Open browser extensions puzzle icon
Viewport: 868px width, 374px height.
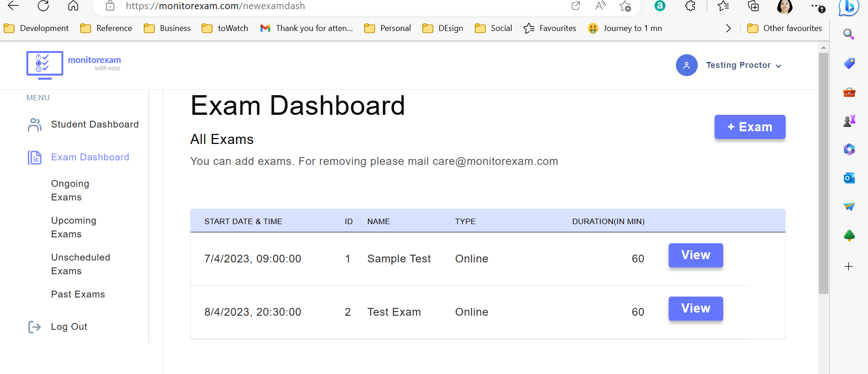click(x=690, y=6)
